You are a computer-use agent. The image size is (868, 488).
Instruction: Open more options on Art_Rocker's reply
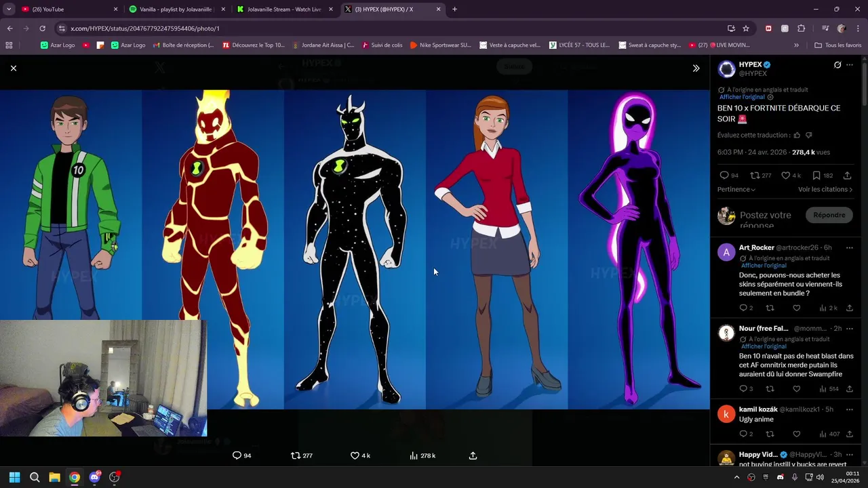tap(850, 247)
